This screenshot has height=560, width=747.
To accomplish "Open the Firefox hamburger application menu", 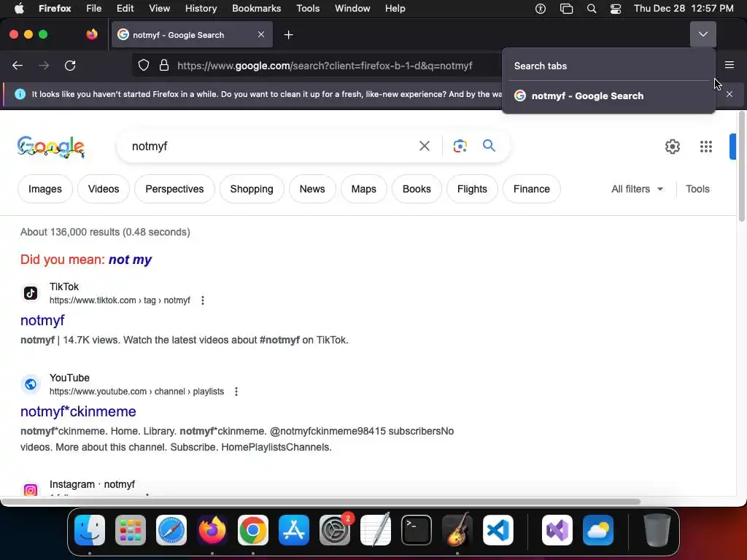I will 729,65.
